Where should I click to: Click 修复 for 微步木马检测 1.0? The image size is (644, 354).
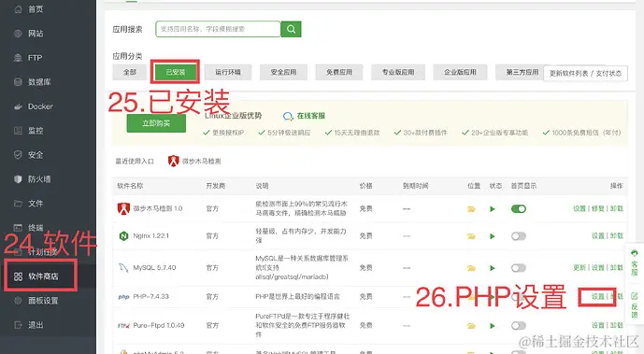(597, 209)
